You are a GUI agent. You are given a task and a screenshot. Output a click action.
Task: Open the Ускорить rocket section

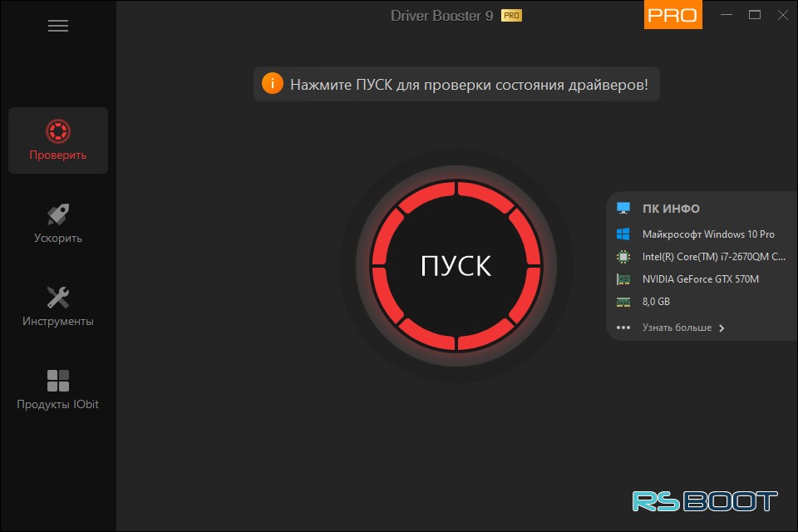click(58, 224)
